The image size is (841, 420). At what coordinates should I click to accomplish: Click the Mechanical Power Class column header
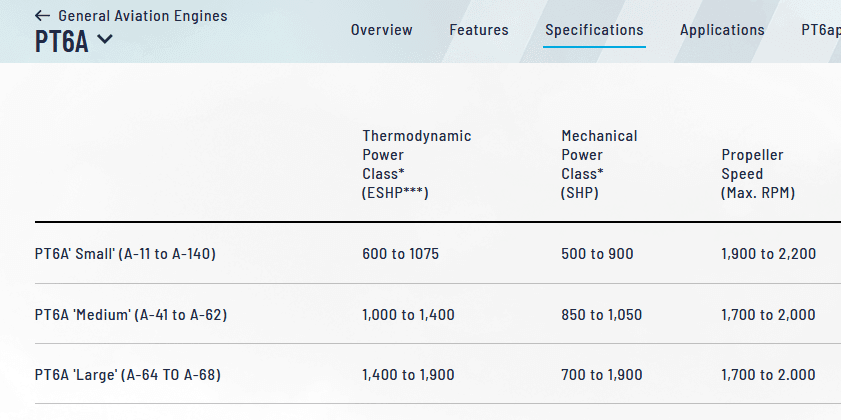[x=599, y=164]
